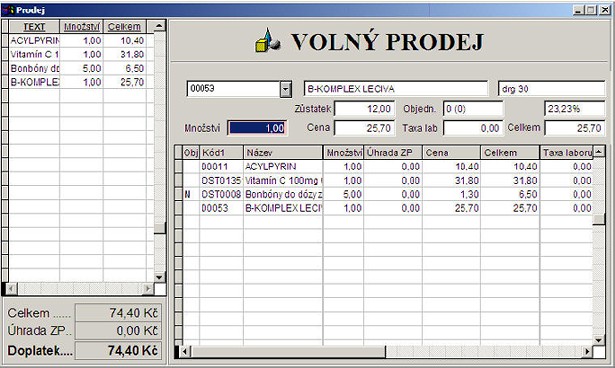
Task: Click the left list scroll down arrow
Action: pos(159,277)
